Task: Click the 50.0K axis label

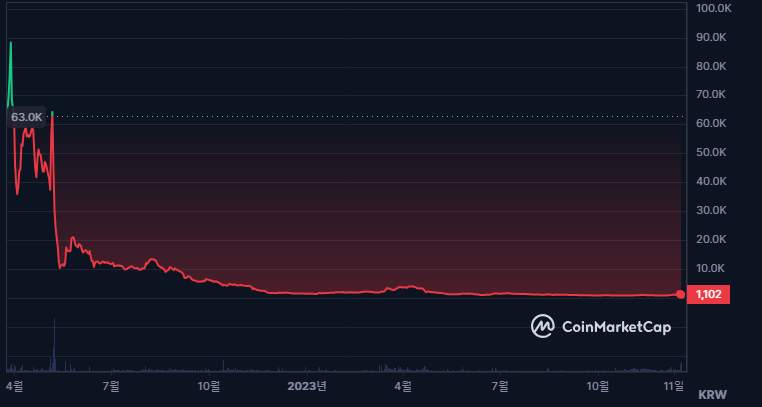Action: [711, 153]
